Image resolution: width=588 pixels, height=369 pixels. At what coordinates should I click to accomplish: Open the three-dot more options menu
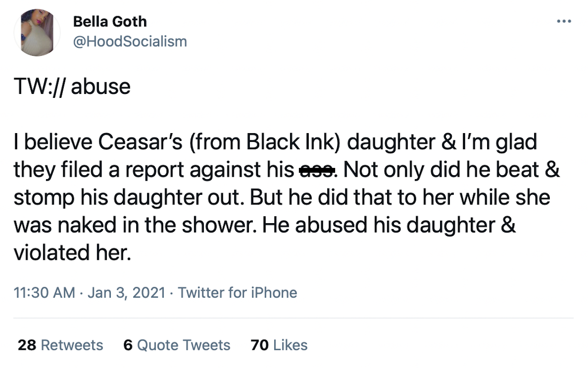click(x=564, y=22)
